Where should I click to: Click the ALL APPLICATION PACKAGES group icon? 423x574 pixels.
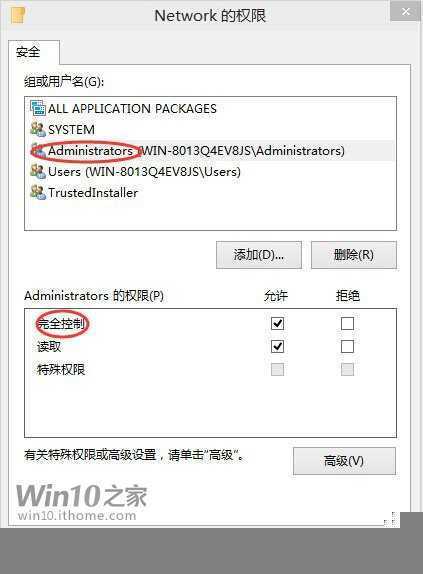(38, 108)
